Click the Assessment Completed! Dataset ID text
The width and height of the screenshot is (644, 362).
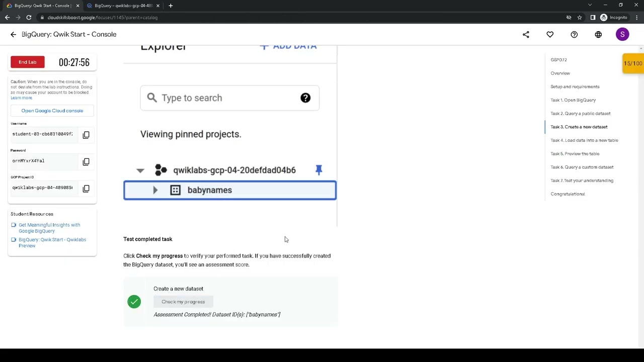[217, 315]
